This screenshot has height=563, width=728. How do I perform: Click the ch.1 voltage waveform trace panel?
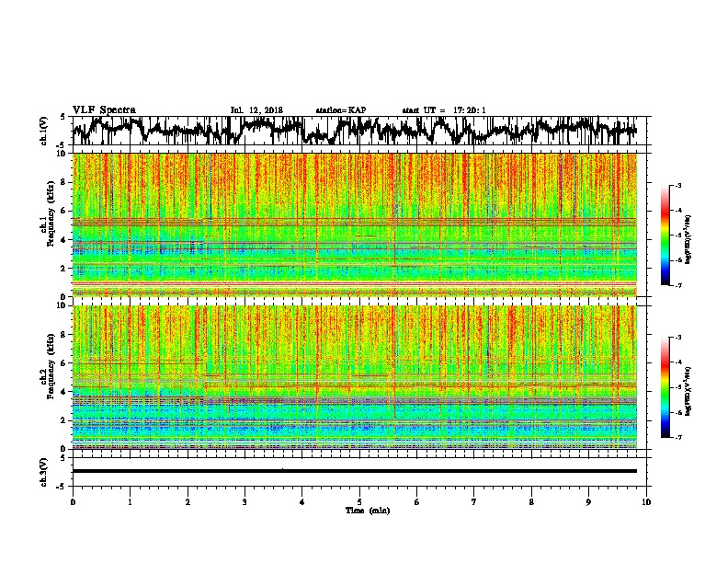358,131
